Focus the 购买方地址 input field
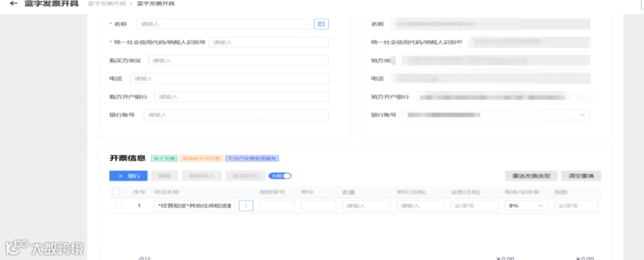This screenshot has height=260, width=644. [x=239, y=60]
